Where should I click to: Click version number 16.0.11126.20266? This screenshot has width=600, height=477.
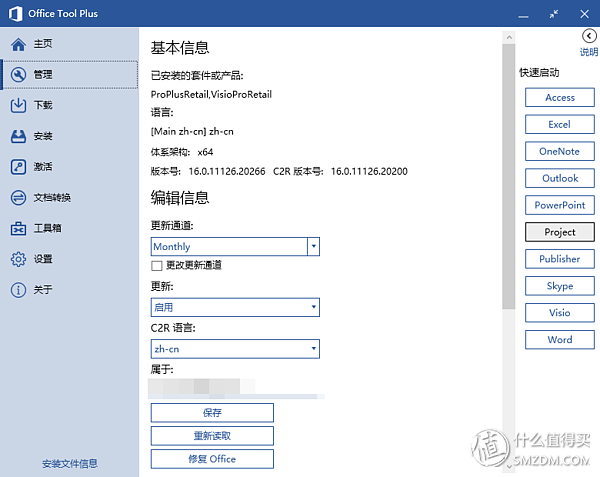click(x=227, y=171)
